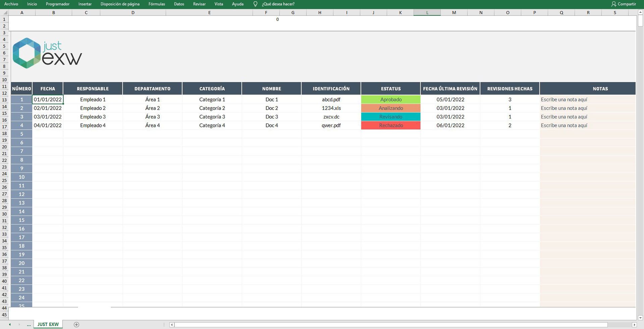The image size is (644, 329).
Task: Open the Revisar ribbon tab
Action: pyautogui.click(x=199, y=4)
